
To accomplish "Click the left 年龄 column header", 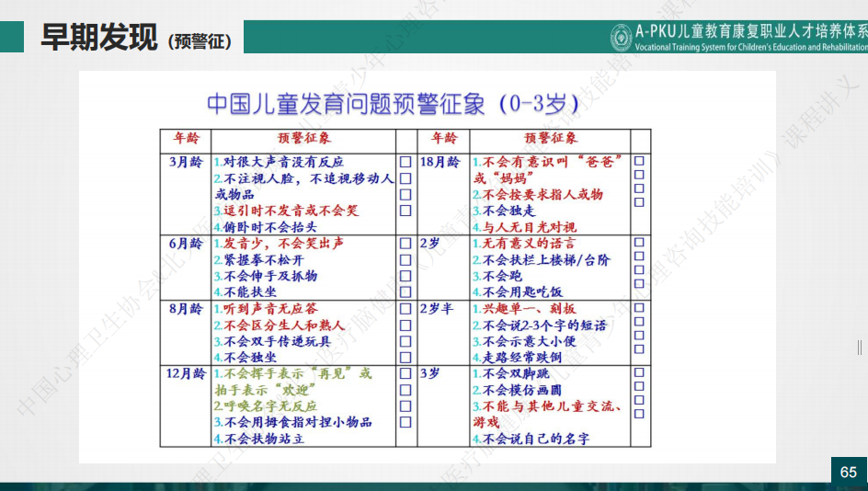I will click(186, 139).
